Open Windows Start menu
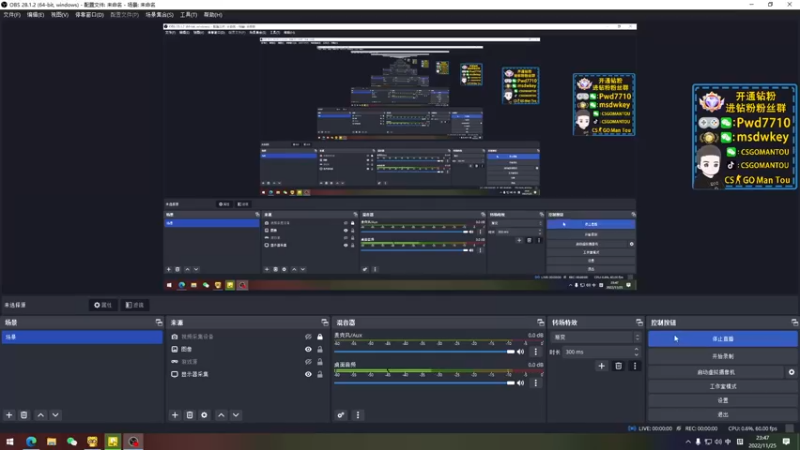This screenshot has height=450, width=800. pyautogui.click(x=10, y=441)
